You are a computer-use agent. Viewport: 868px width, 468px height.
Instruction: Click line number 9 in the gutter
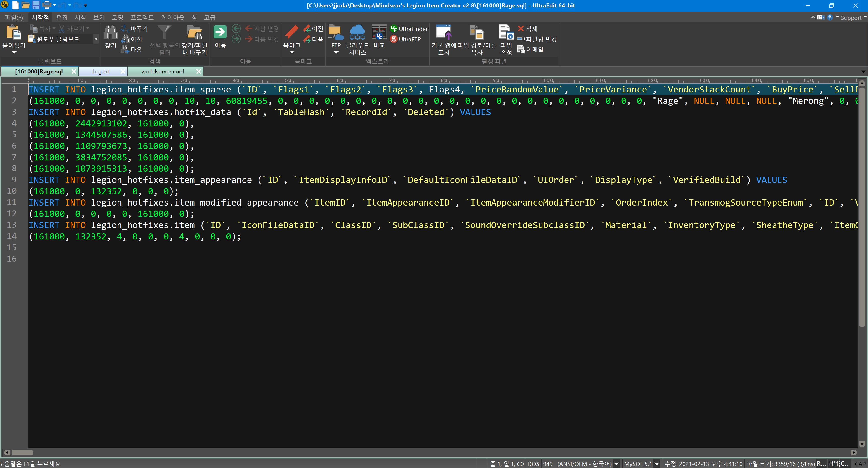pyautogui.click(x=14, y=180)
